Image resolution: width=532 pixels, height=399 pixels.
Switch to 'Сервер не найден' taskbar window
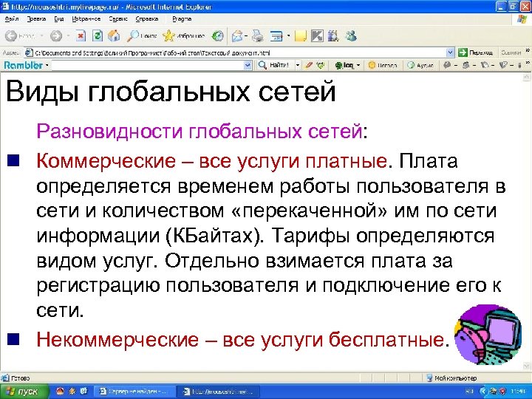[133, 392]
